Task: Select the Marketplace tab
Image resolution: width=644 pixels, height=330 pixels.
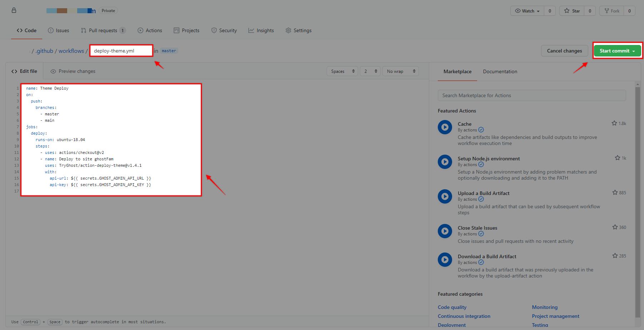Action: tap(457, 71)
